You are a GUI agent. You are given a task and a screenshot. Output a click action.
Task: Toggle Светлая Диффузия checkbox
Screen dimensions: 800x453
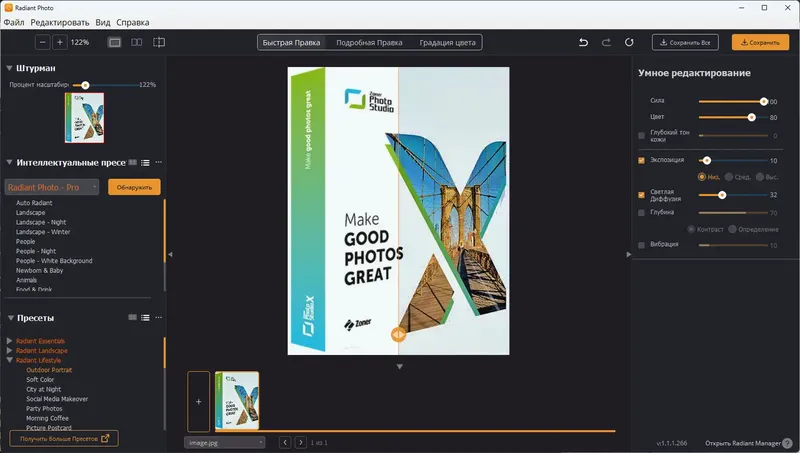[x=641, y=195]
